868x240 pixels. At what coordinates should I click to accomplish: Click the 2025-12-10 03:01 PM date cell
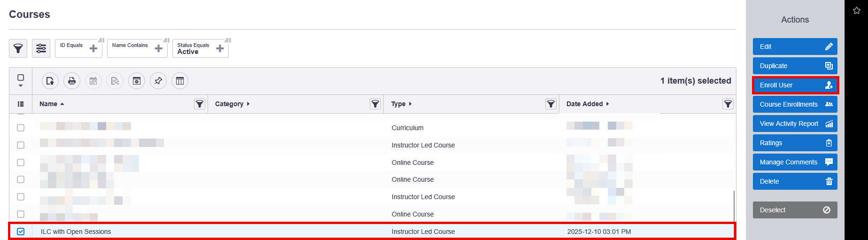click(599, 232)
